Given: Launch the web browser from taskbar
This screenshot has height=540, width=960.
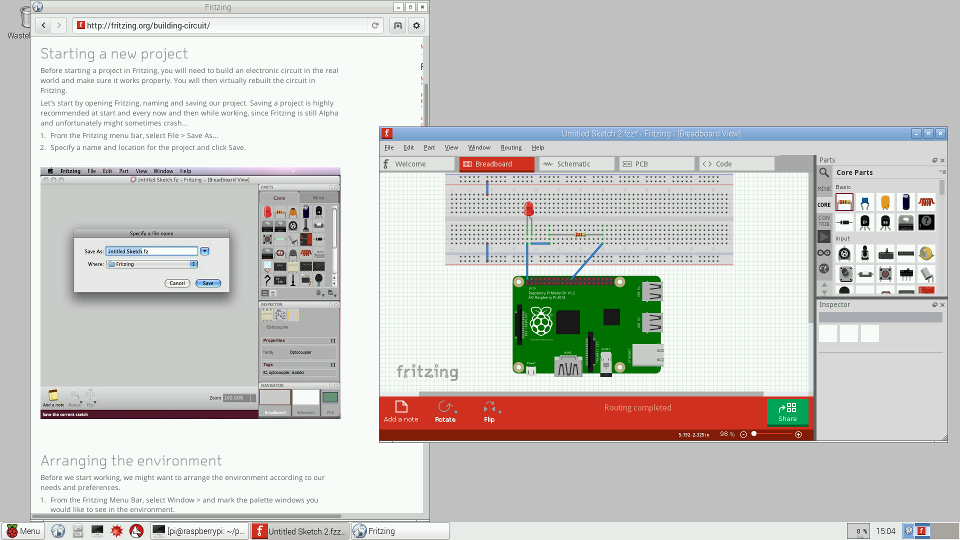Looking at the screenshot, I should point(58,531).
